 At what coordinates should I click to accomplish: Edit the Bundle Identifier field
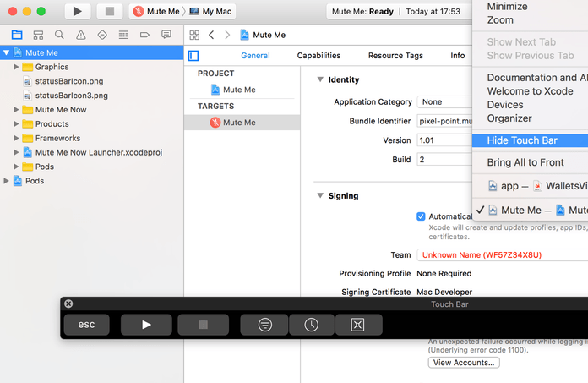[x=444, y=121]
